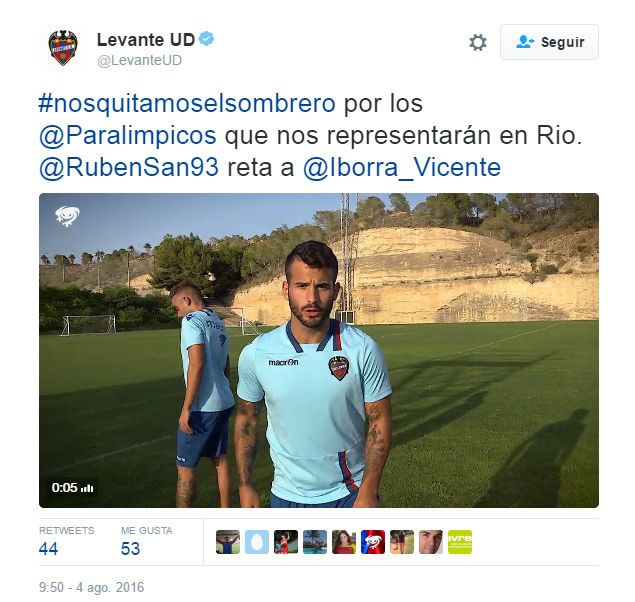Screen dimensions: 635x602
Task: View the 53 Me Gusta likes list
Action: pyautogui.click(x=146, y=541)
